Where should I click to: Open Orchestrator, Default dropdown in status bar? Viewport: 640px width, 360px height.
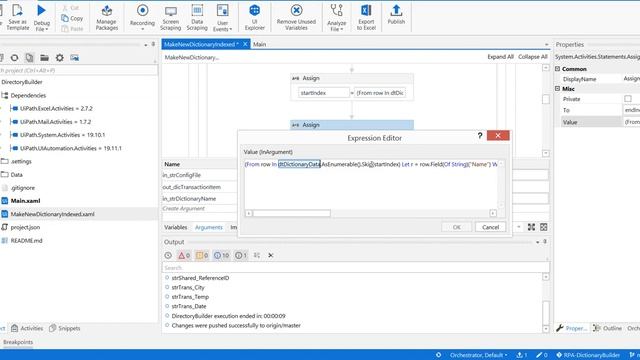478,355
